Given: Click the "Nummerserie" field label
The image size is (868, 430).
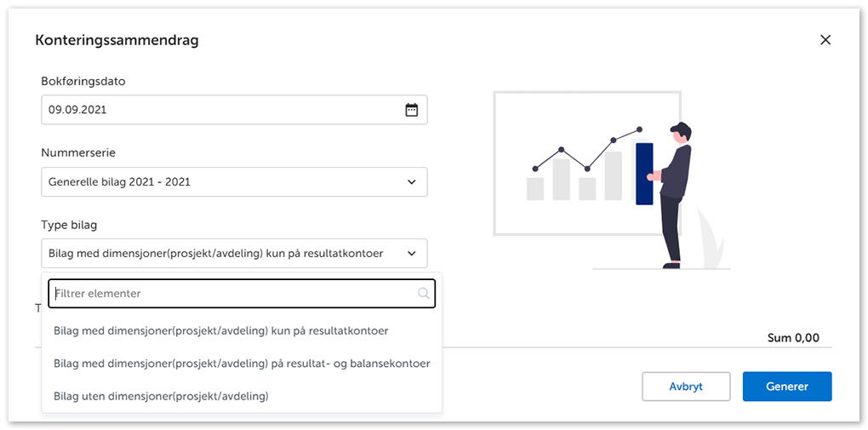Looking at the screenshot, I should tap(78, 153).
